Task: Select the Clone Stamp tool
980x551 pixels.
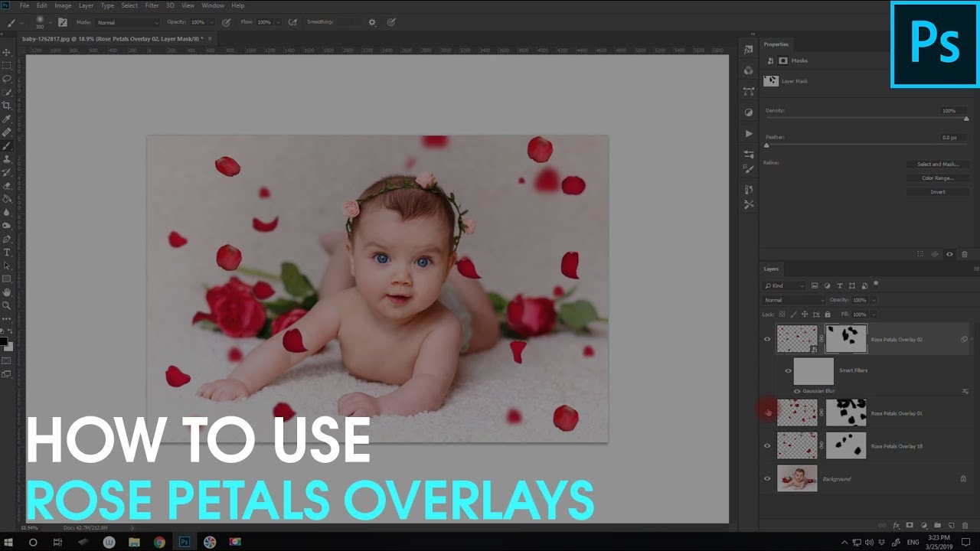Action: 7,158
